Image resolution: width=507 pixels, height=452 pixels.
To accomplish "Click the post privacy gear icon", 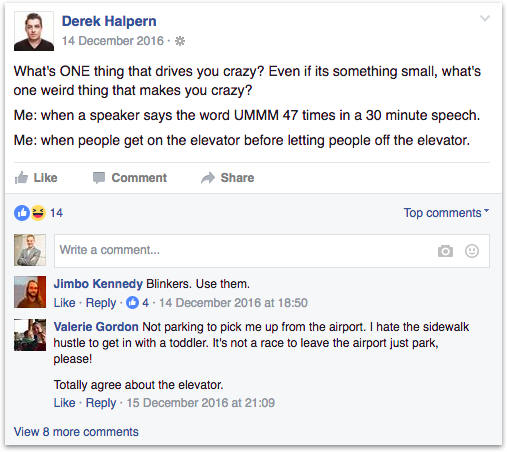I will 180,41.
